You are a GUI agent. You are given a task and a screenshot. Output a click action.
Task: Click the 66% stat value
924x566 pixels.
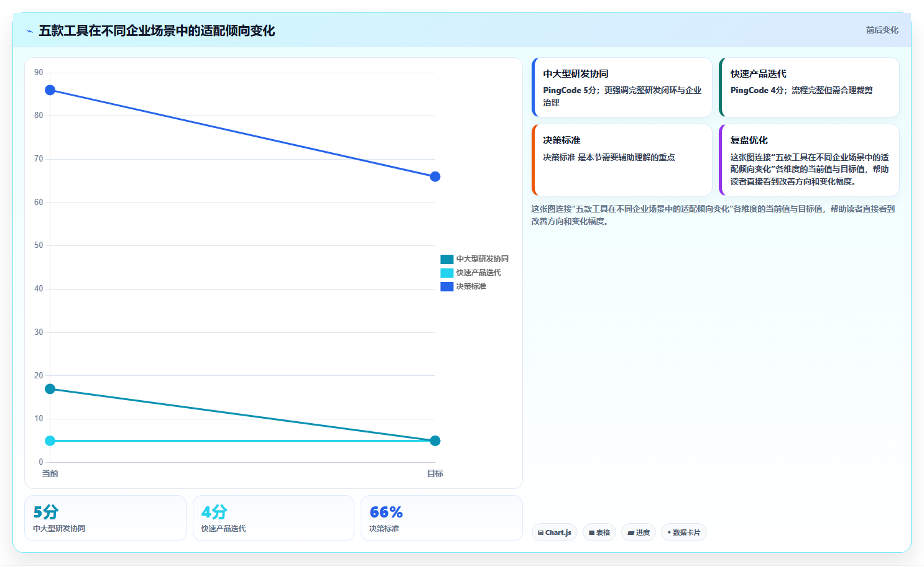386,512
